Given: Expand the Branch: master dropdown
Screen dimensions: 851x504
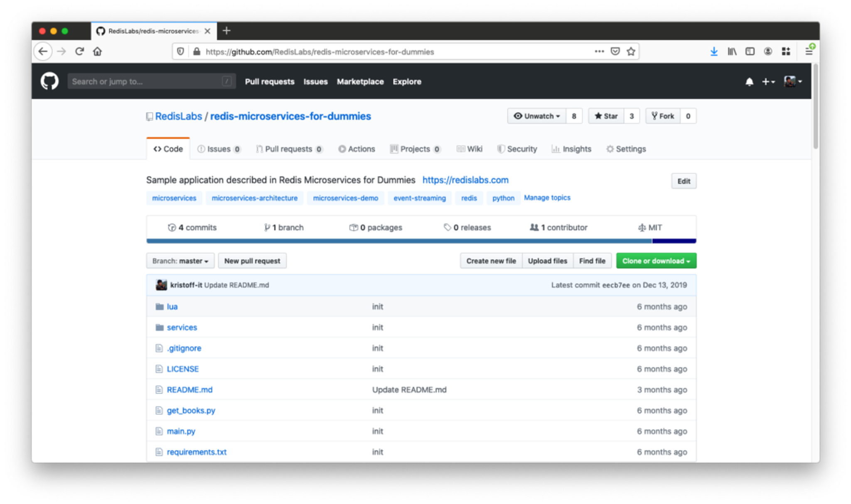Looking at the screenshot, I should pos(180,261).
